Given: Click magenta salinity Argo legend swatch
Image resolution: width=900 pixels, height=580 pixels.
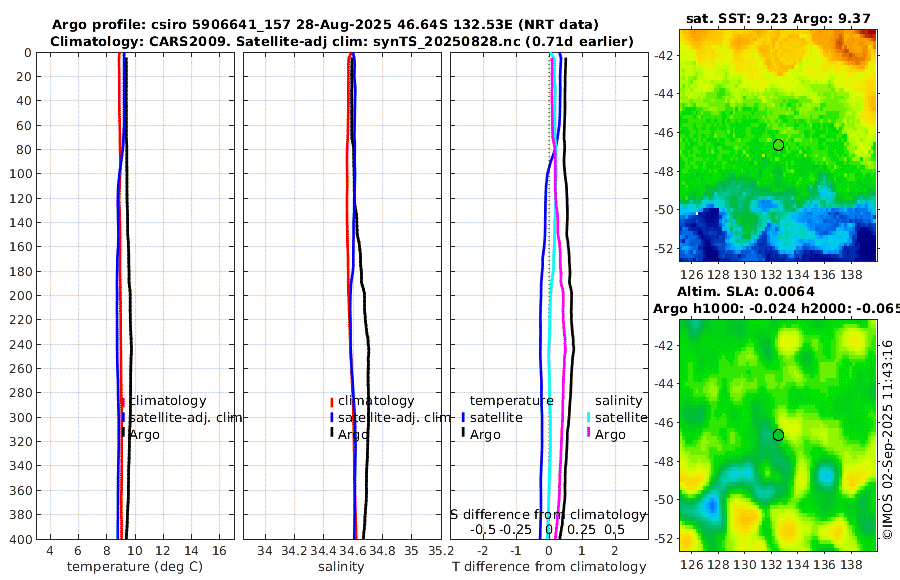Looking at the screenshot, I should [588, 432].
